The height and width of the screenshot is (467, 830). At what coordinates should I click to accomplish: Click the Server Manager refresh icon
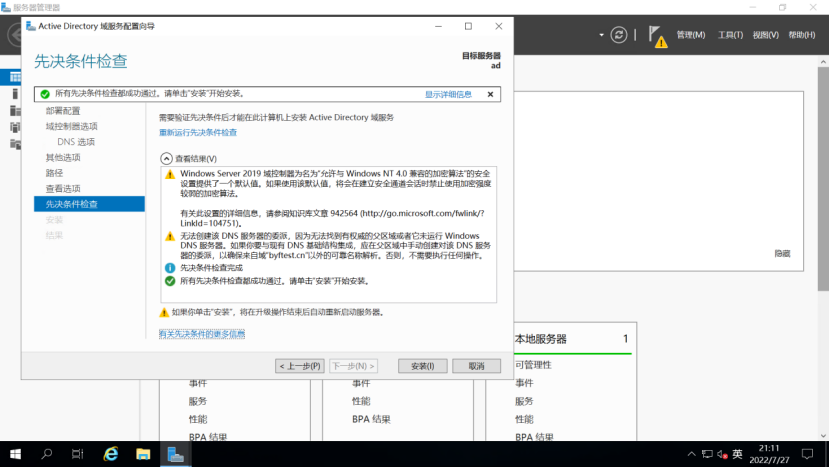[x=618, y=35]
